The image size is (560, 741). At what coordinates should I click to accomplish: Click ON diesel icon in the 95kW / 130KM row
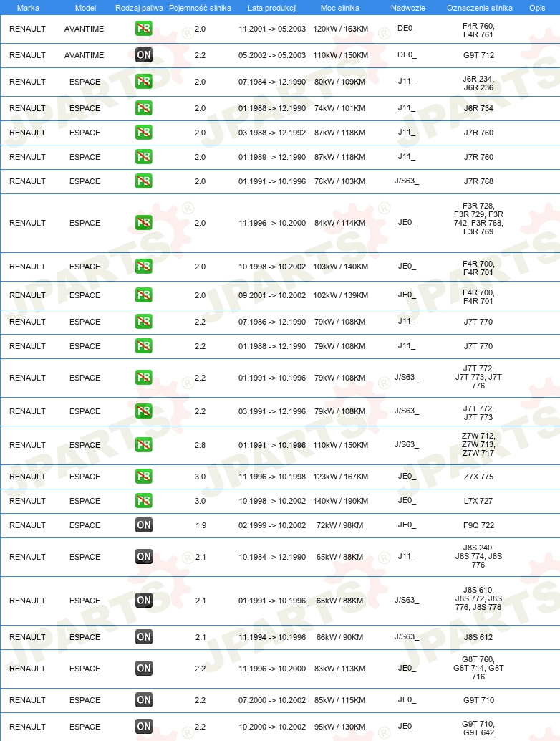pos(143,727)
